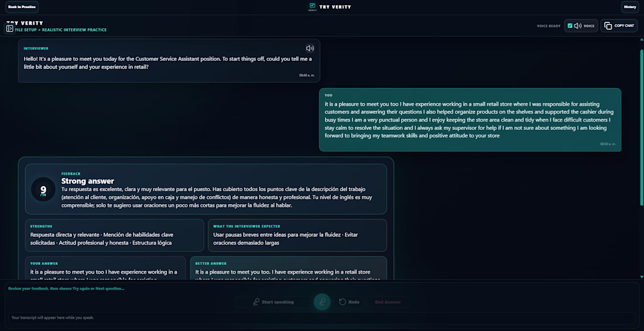
Task: Click the End Answer button
Action: (x=388, y=302)
